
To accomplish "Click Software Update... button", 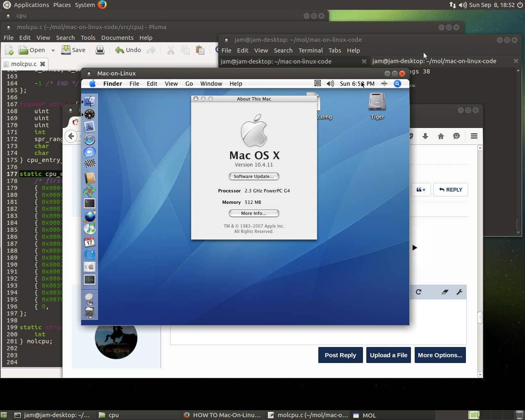I will tap(254, 176).
